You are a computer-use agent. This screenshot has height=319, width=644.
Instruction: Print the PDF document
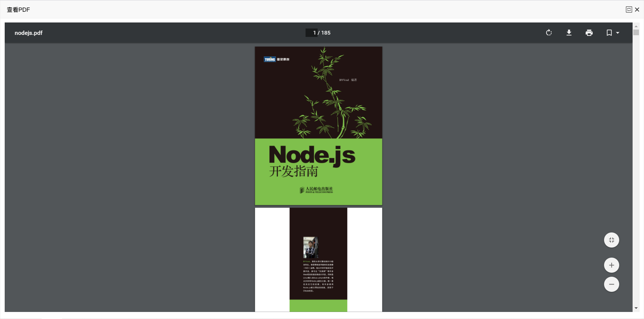click(x=589, y=33)
